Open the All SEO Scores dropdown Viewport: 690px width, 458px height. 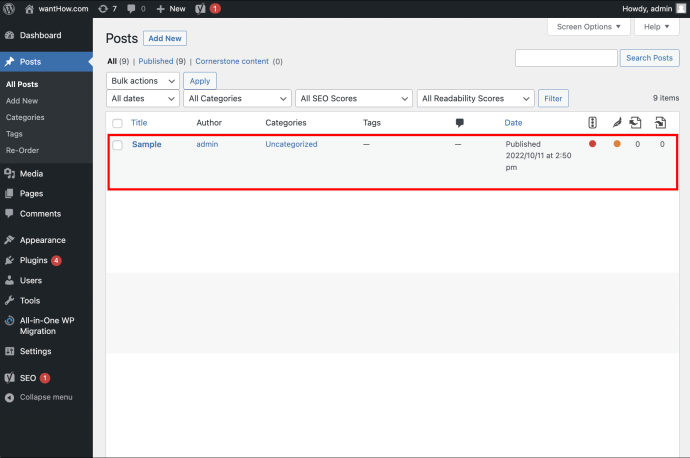coord(354,99)
